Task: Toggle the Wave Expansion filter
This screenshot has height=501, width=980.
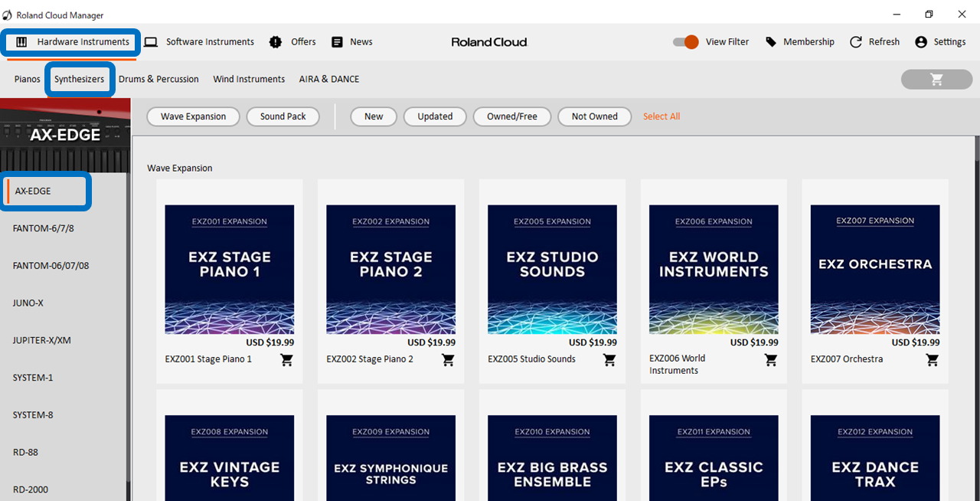Action: [193, 116]
